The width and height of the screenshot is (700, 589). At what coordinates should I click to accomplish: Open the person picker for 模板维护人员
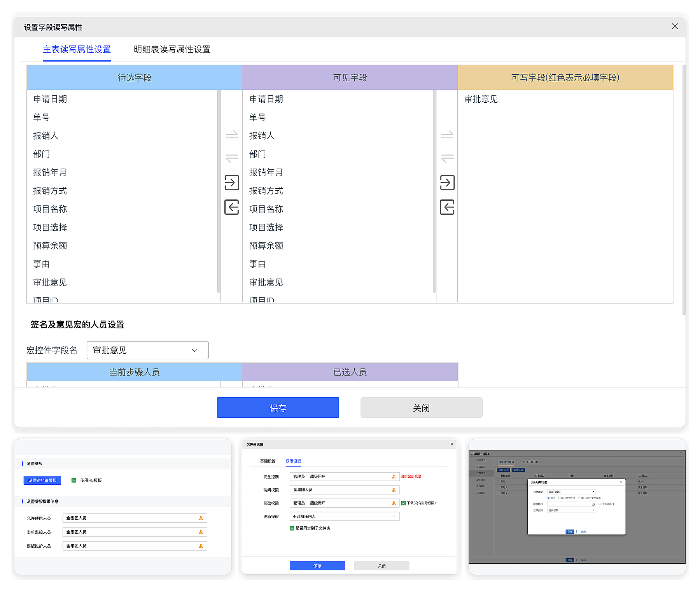(201, 546)
